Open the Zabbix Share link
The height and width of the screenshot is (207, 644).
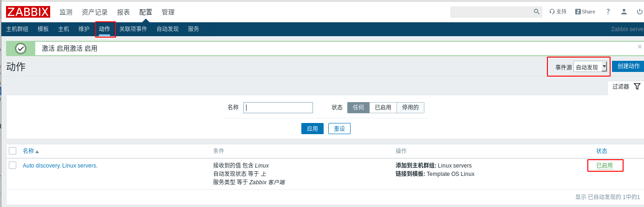click(585, 12)
